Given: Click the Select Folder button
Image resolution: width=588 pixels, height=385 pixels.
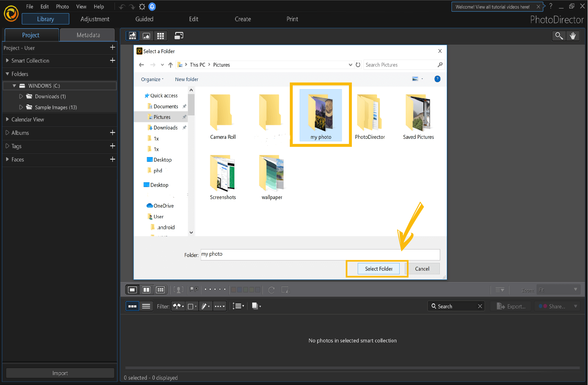Looking at the screenshot, I should pyautogui.click(x=378, y=268).
